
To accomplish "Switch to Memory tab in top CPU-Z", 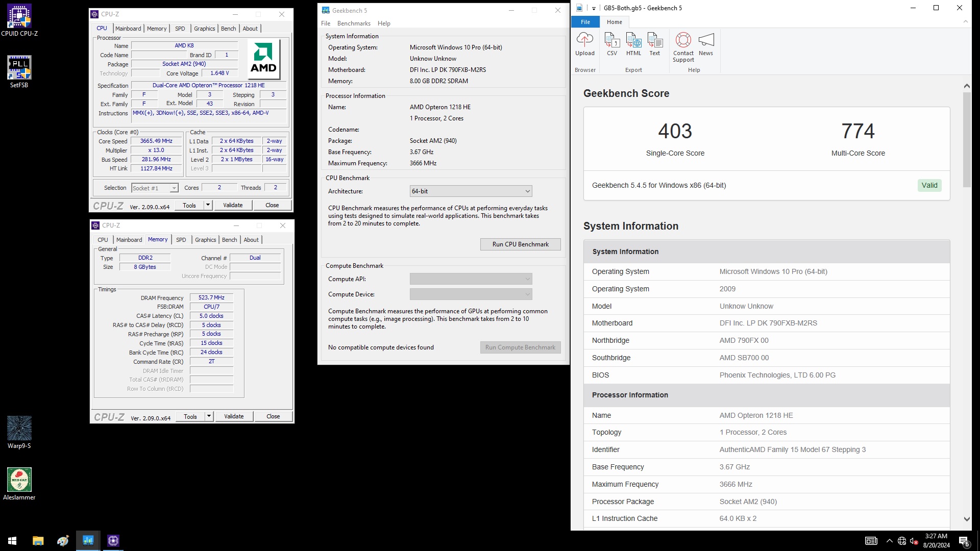I will pyautogui.click(x=157, y=29).
